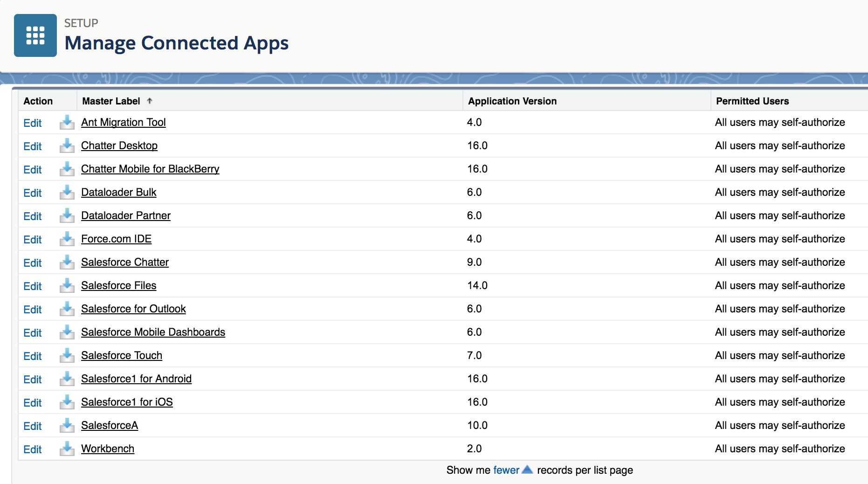Click download icon for Chatter Desktop
868x484 pixels.
(x=67, y=145)
